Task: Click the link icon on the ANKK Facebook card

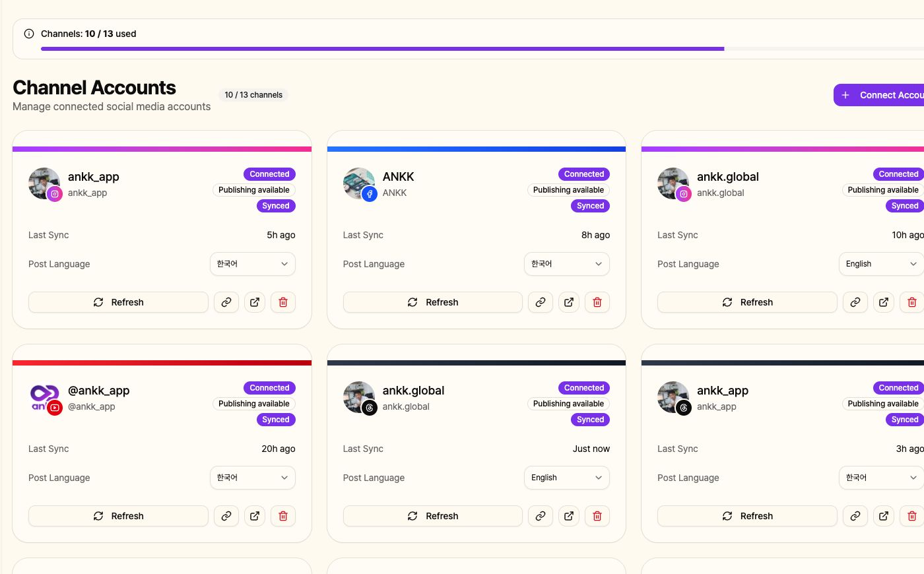Action: pyautogui.click(x=541, y=302)
